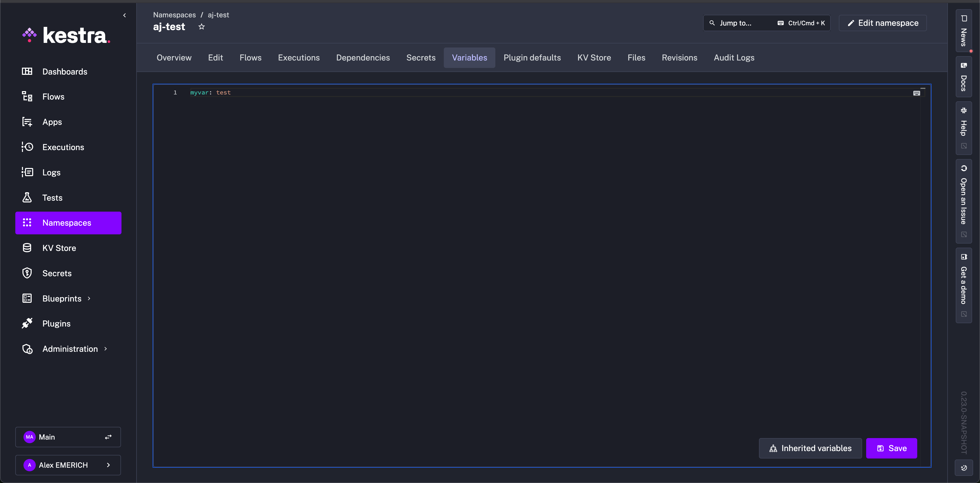Click the Secrets shield icon
Screen dimensions: 980x483
point(27,273)
